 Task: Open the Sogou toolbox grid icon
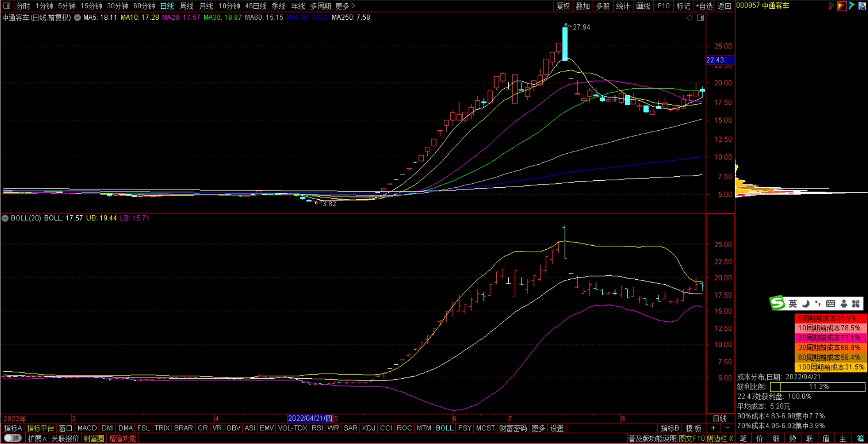point(856,304)
